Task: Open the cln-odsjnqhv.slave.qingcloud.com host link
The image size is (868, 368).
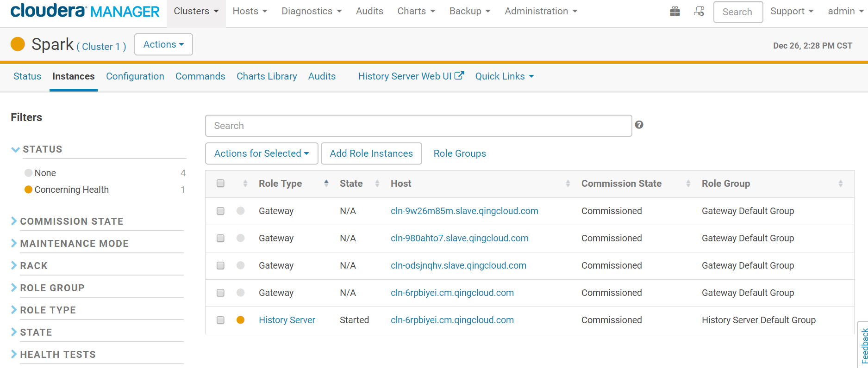Action: (x=458, y=265)
